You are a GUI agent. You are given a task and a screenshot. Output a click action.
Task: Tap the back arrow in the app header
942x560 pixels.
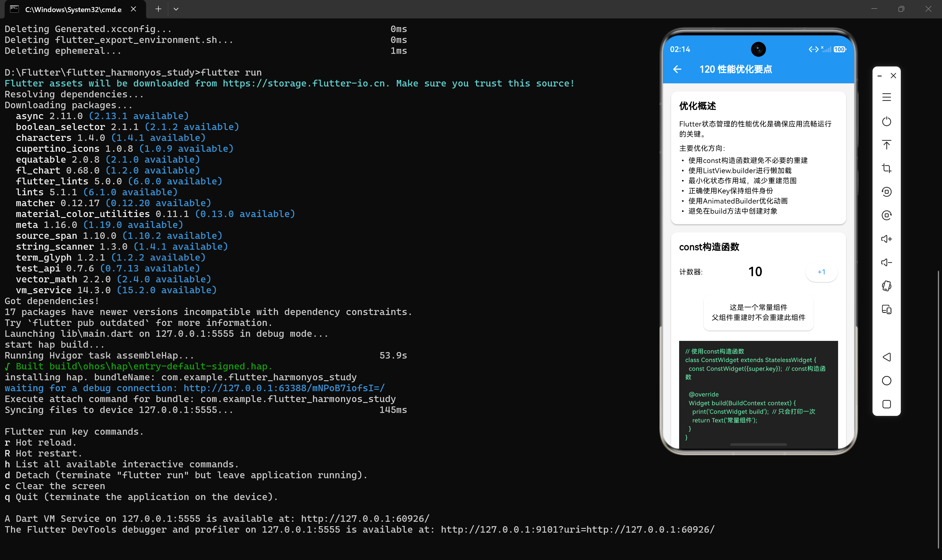[x=677, y=69]
